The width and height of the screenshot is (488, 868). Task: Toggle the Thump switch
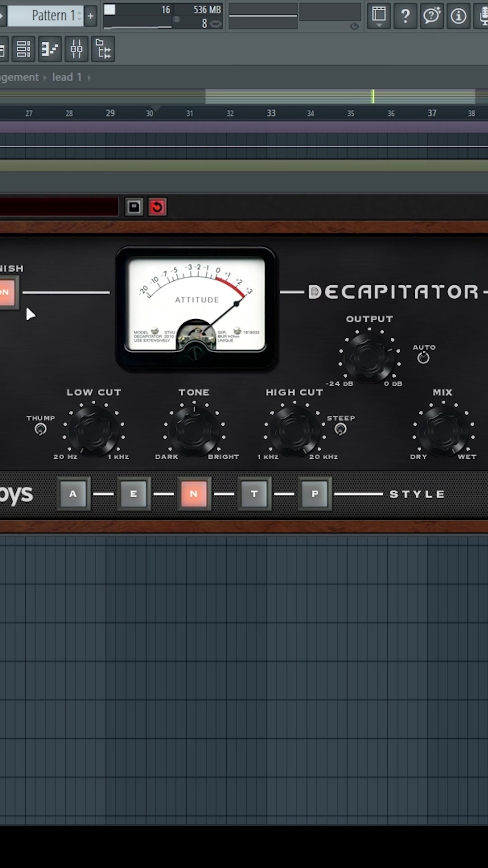point(41,429)
